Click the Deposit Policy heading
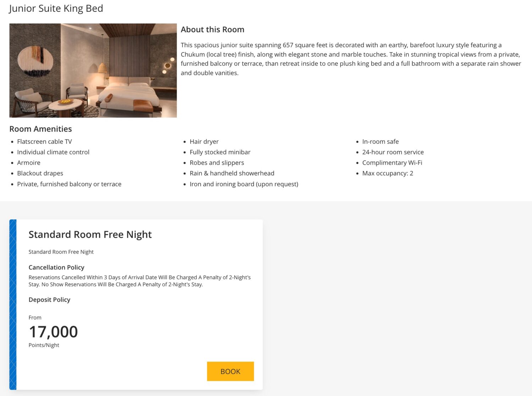Screen dimensions: 532x396 tap(49, 299)
